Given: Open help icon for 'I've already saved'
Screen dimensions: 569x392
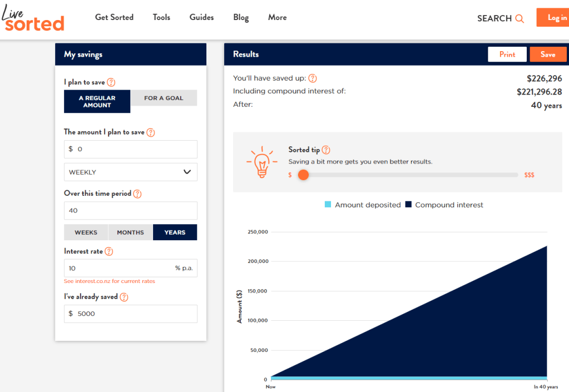Looking at the screenshot, I should click(124, 297).
